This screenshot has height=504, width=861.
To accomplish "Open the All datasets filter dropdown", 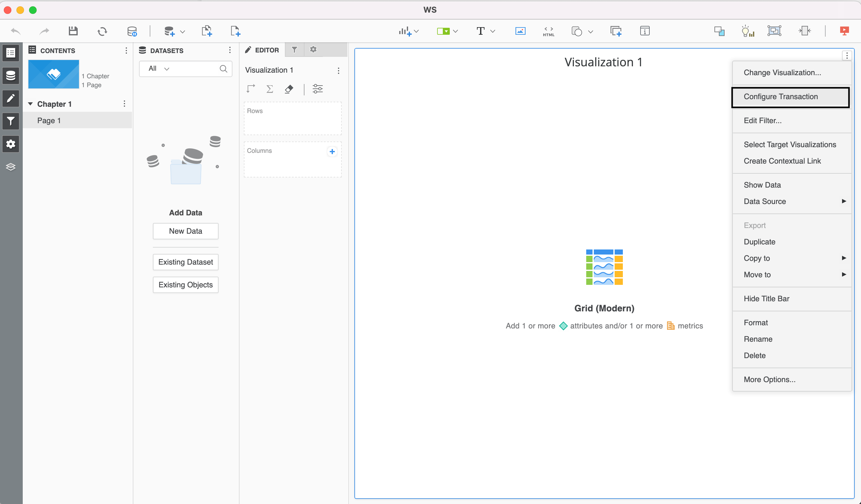I will (159, 69).
